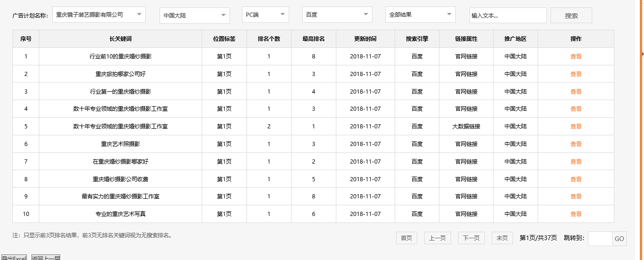Open the 广告计划名称 dropdown showing 重庆镜子装艺摄影有限公司

point(99,15)
